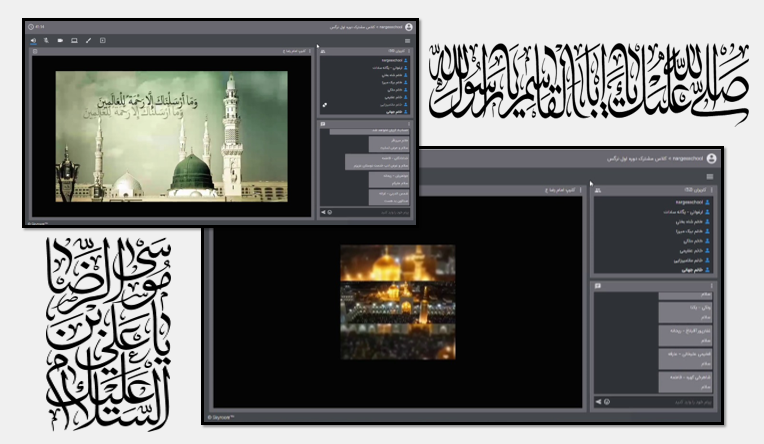Select the fifth user in the lower window list

692,241
